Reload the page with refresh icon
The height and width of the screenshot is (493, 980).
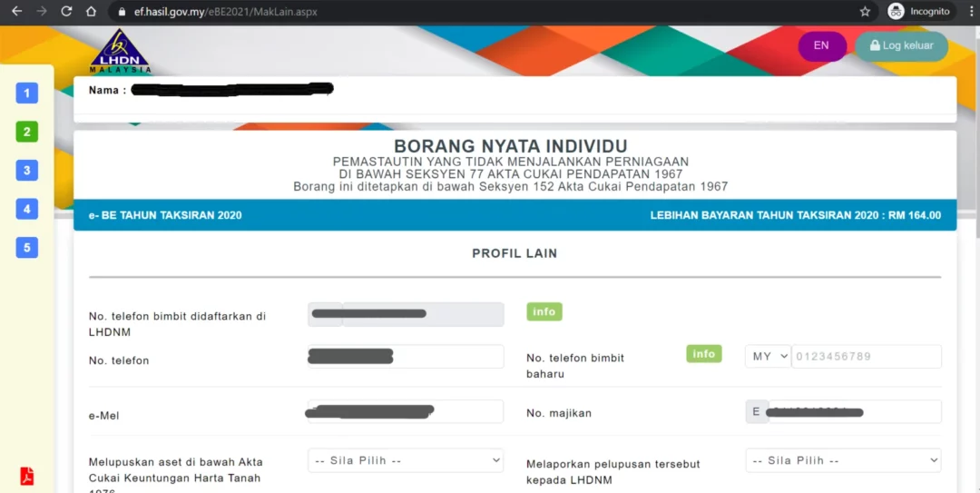pos(66,12)
